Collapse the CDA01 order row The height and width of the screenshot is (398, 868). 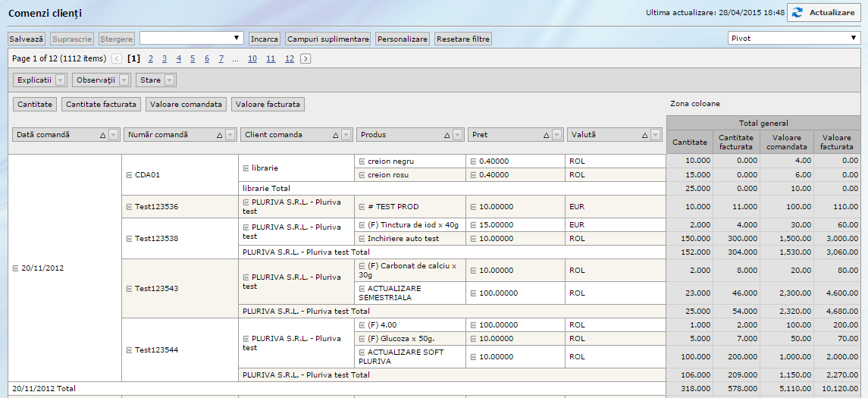click(129, 175)
